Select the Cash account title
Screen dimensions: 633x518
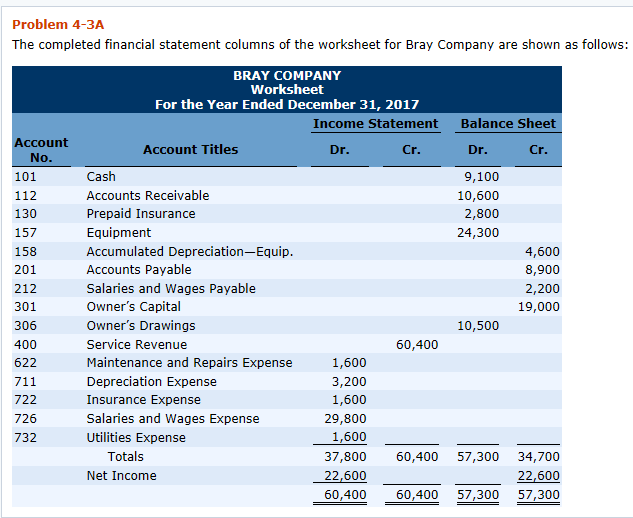pos(101,177)
